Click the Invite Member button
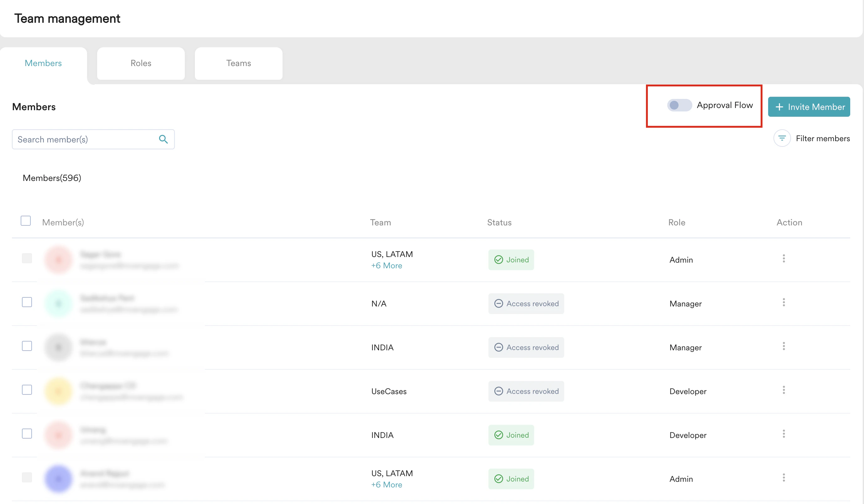This screenshot has width=864, height=504. (x=809, y=106)
